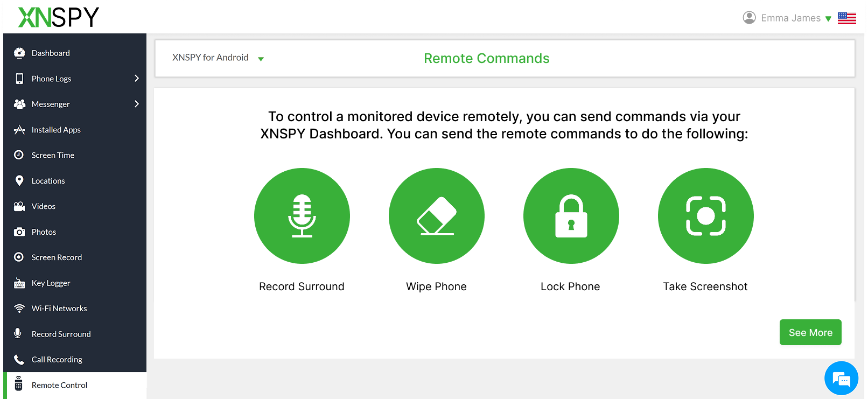This screenshot has width=868, height=399.
Task: Click the Remote Commands page title
Action: pyautogui.click(x=487, y=58)
